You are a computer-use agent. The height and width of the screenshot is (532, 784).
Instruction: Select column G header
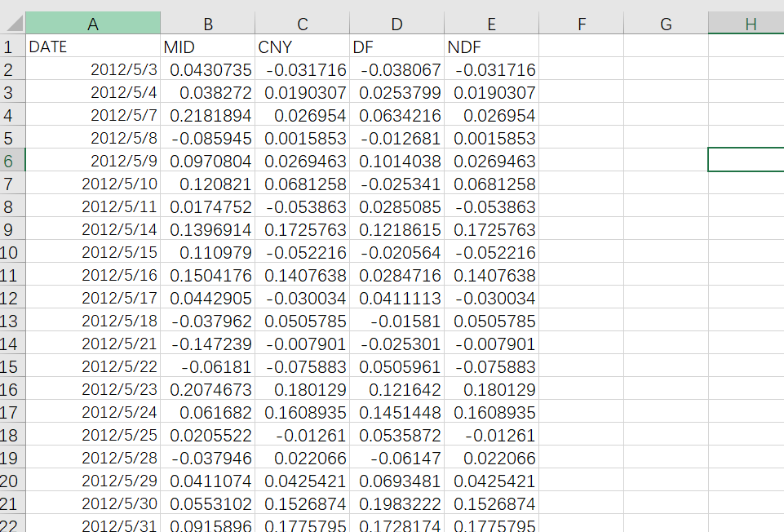(x=666, y=23)
